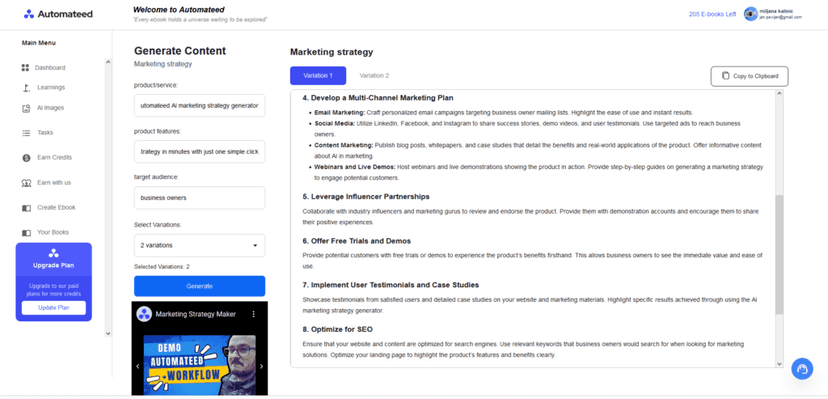The width and height of the screenshot is (828, 399).
Task: Click the user profile avatar
Action: point(750,14)
